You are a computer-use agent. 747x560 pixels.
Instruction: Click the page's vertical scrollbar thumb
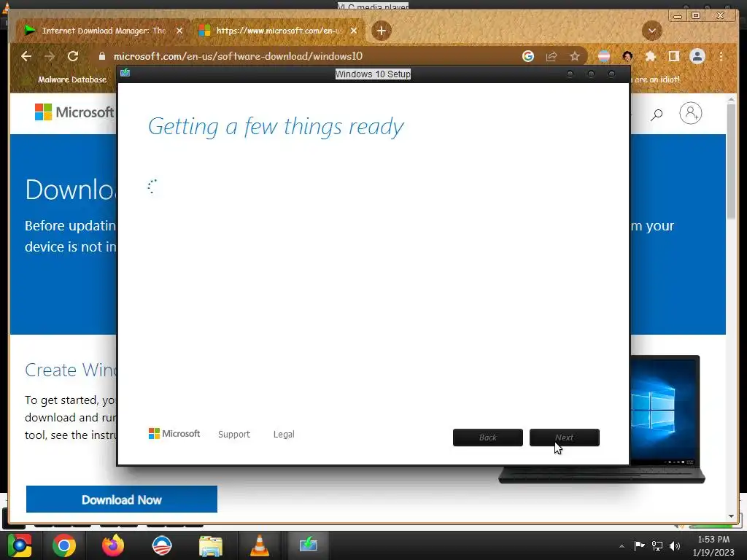tap(731, 162)
